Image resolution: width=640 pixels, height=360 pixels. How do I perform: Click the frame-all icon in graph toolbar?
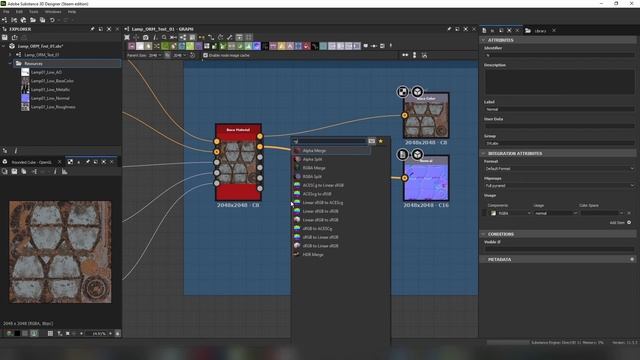click(127, 38)
